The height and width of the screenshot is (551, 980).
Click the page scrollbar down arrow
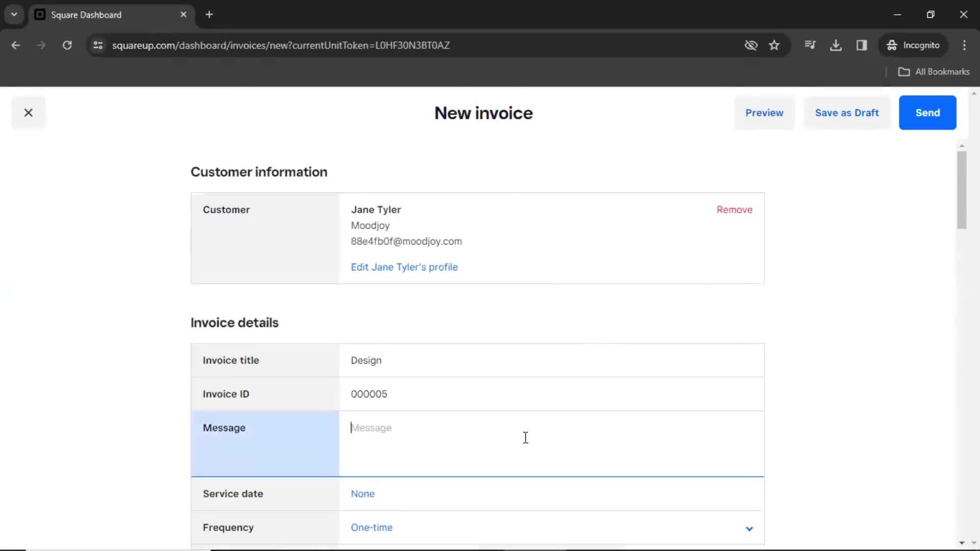[974, 543]
